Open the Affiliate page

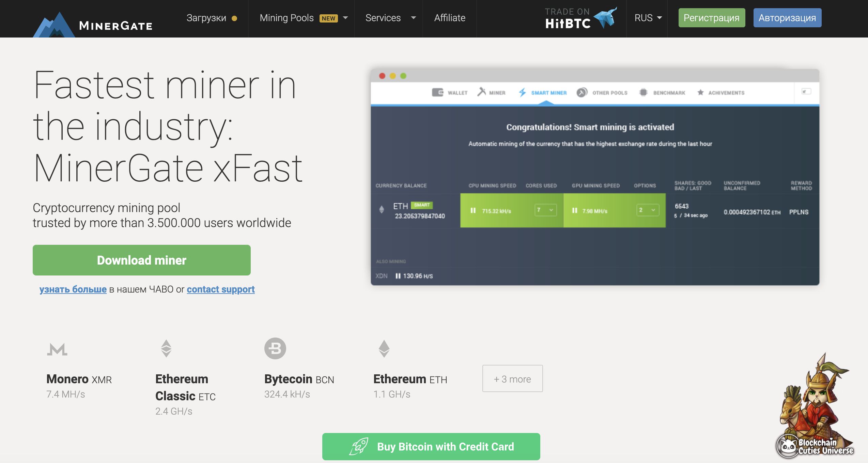tap(449, 18)
